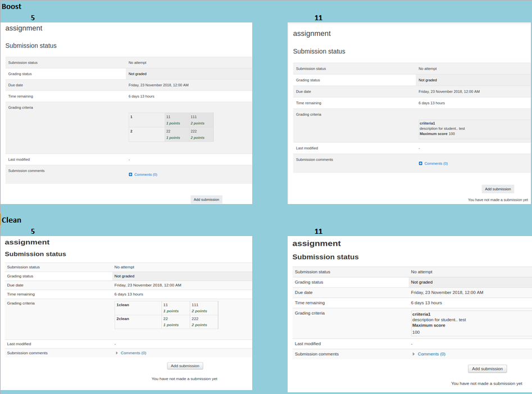Click 'No attempt' value in Boost 5 panel
Viewport: 532px width, 394px height.
(138, 62)
